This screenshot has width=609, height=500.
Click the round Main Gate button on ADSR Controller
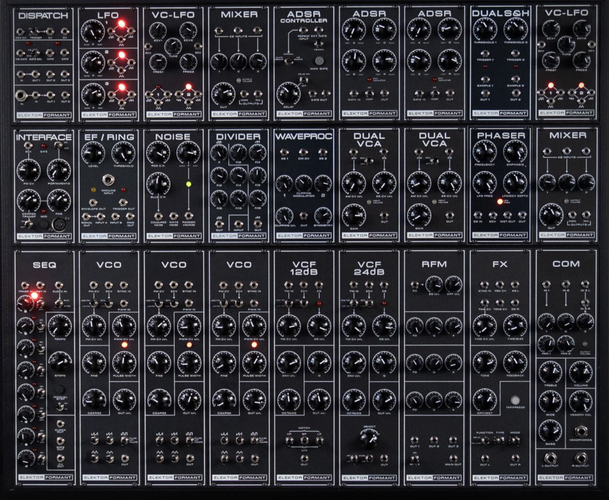(x=319, y=61)
